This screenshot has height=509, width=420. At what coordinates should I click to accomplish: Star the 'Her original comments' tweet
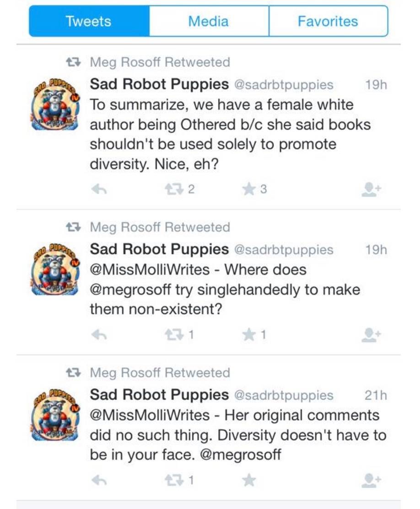248,480
